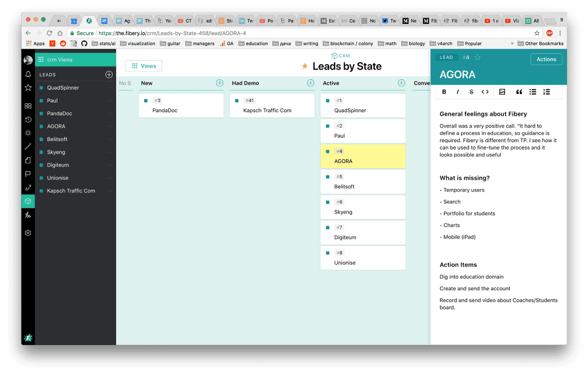Open the menu beside Kapsch Traffic Com

(x=111, y=190)
